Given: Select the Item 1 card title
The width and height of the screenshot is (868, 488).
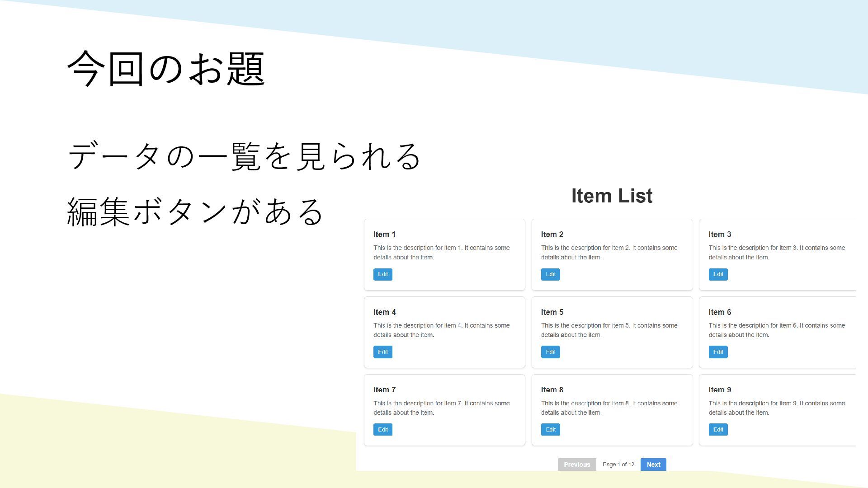Looking at the screenshot, I should 384,235.
